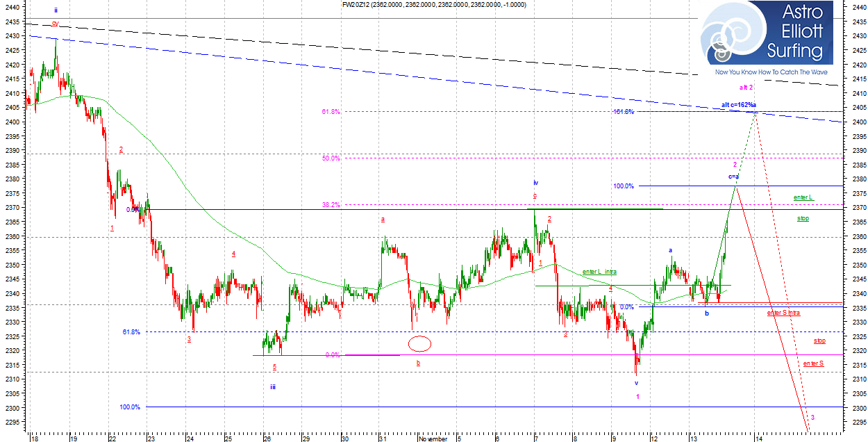
Task: Click 2400 on the left price axis
Action: click(x=11, y=122)
